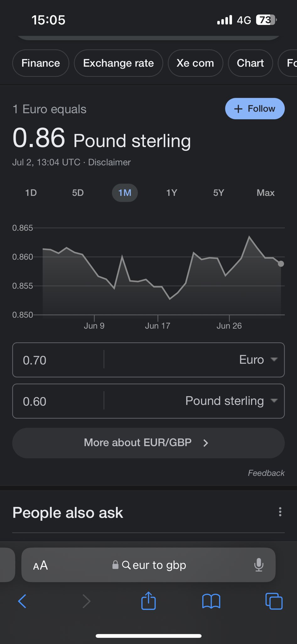Tap the AA reader options icon
This screenshot has height=644, width=297.
pos(40,565)
